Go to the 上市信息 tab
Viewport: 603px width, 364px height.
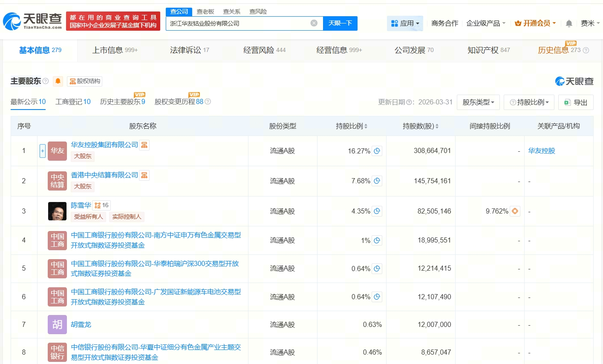pyautogui.click(x=115, y=50)
